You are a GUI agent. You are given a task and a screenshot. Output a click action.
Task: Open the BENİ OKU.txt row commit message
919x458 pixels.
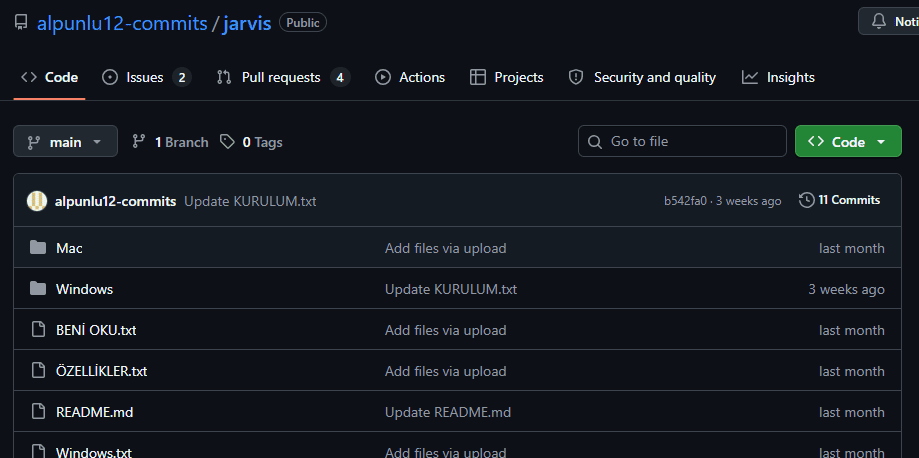[x=445, y=330]
